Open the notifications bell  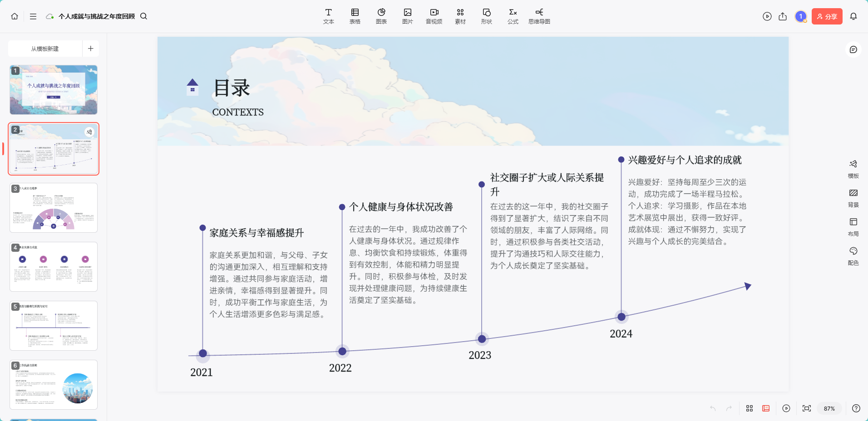coord(853,16)
